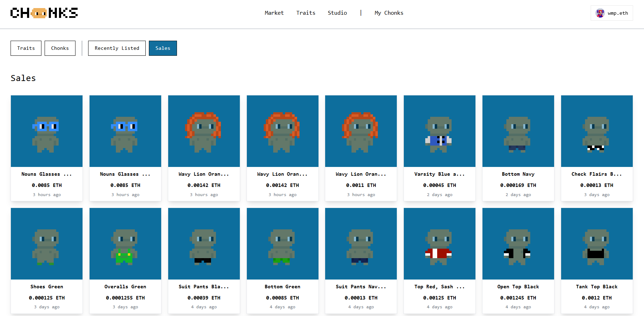Viewport: 644px width, 316px height.
Task: Click the Sales page heading
Action: [x=23, y=78]
